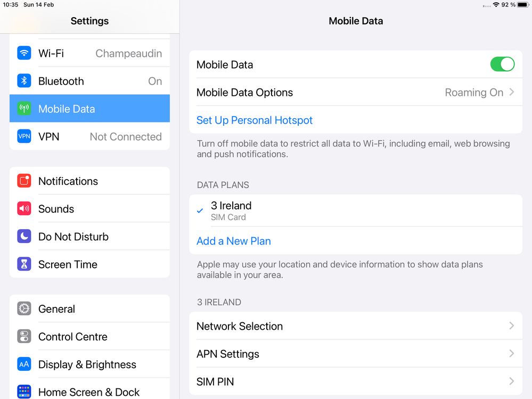Tap Set Up Personal Hotspot link
This screenshot has height=399, width=532.
pyautogui.click(x=255, y=120)
